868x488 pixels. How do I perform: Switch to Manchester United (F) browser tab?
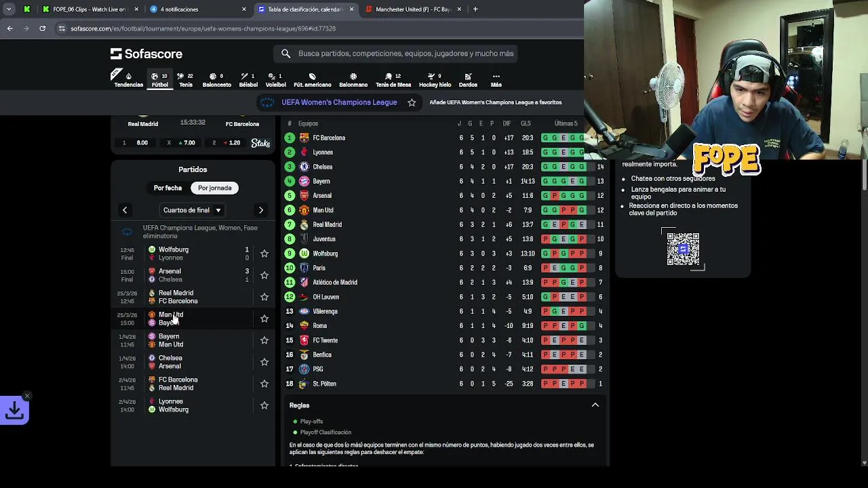[413, 9]
